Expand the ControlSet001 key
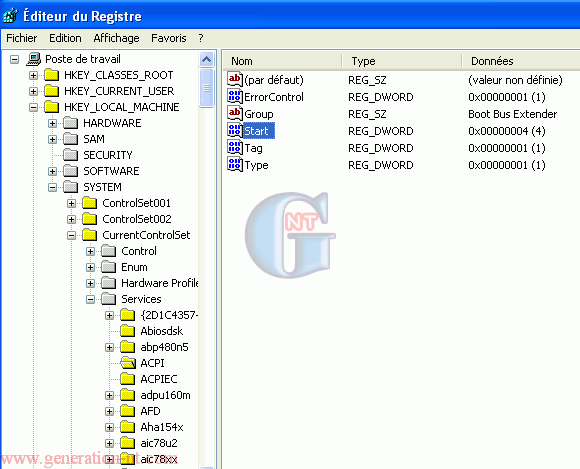This screenshot has width=580, height=469. point(71,203)
